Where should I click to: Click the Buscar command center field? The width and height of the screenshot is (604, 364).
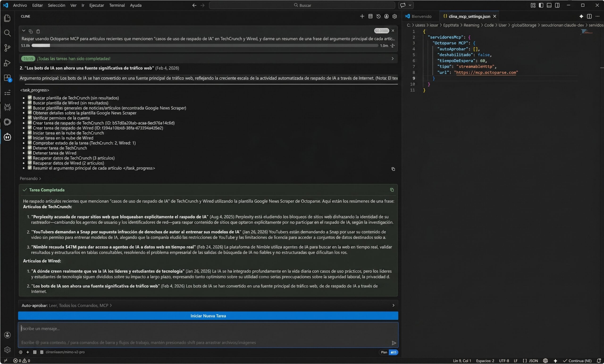pyautogui.click(x=302, y=5)
